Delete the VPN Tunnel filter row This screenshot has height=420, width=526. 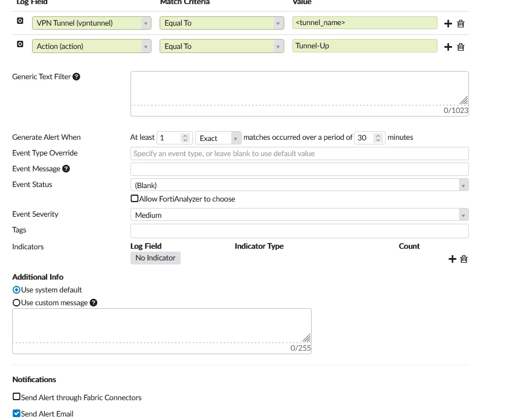(x=461, y=23)
